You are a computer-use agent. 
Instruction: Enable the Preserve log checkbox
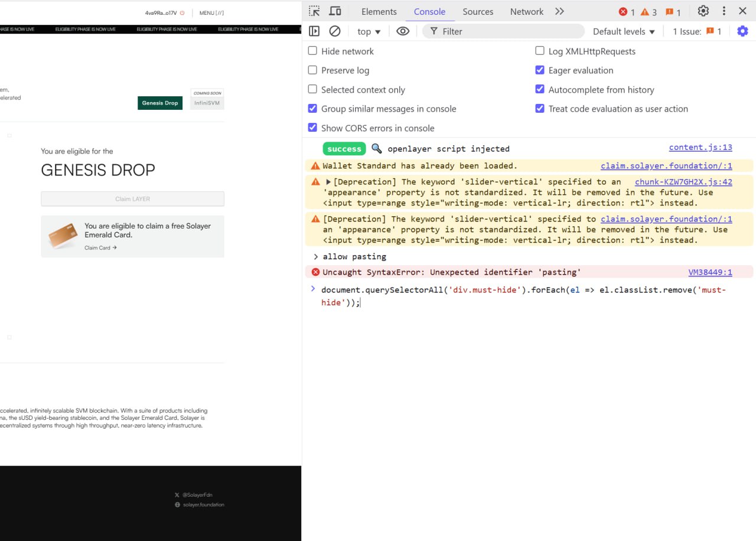tap(312, 70)
